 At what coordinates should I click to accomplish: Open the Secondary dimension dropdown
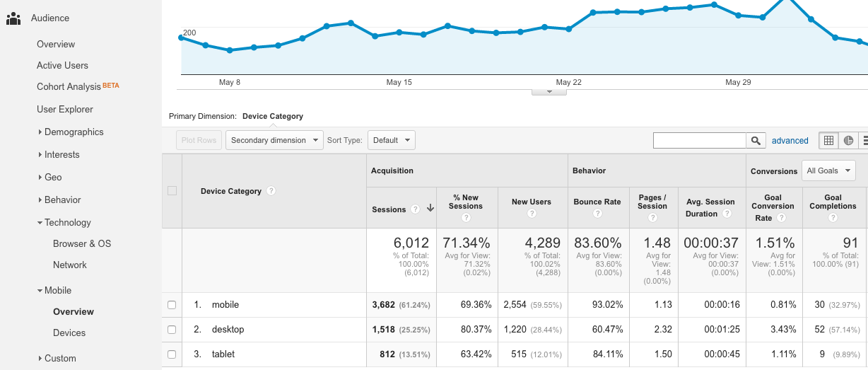(274, 140)
